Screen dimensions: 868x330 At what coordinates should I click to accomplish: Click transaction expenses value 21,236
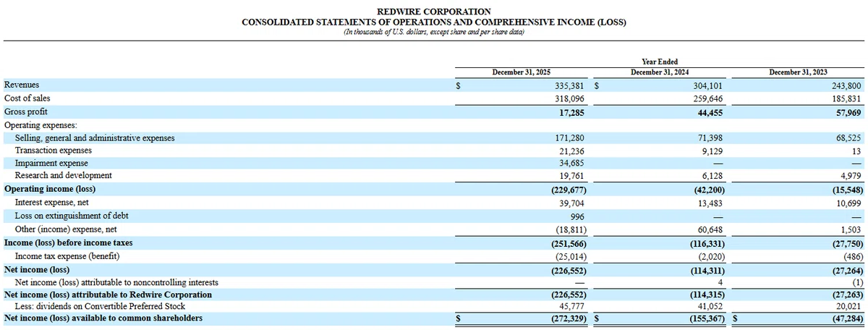[x=571, y=151]
